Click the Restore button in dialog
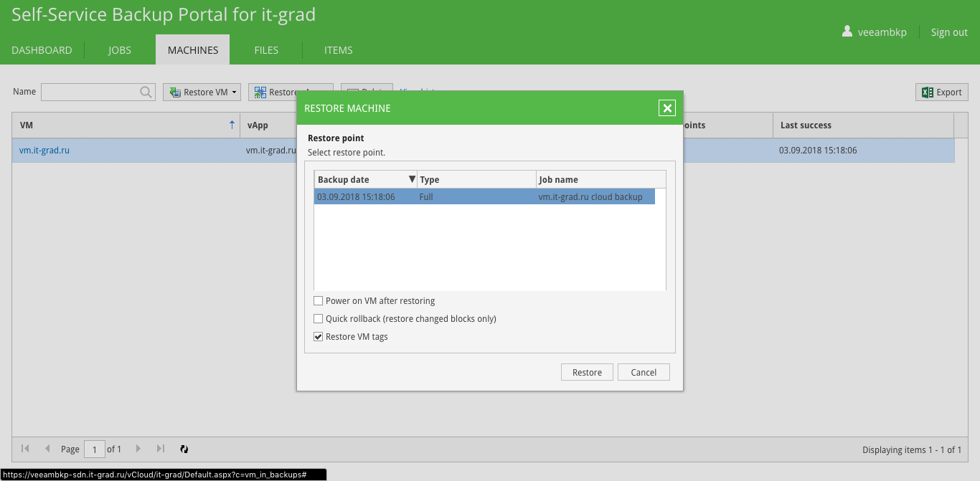Screen dimensions: 980x481 587,372
